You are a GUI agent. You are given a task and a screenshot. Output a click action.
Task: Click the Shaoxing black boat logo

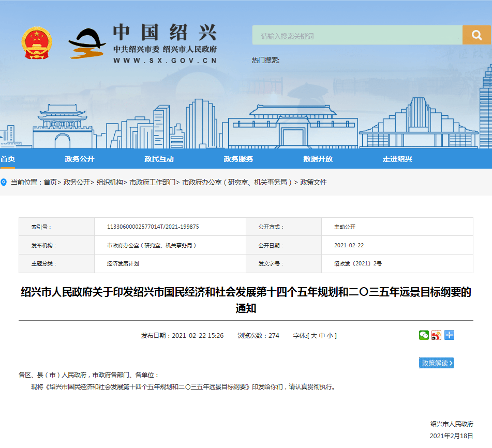tap(87, 43)
